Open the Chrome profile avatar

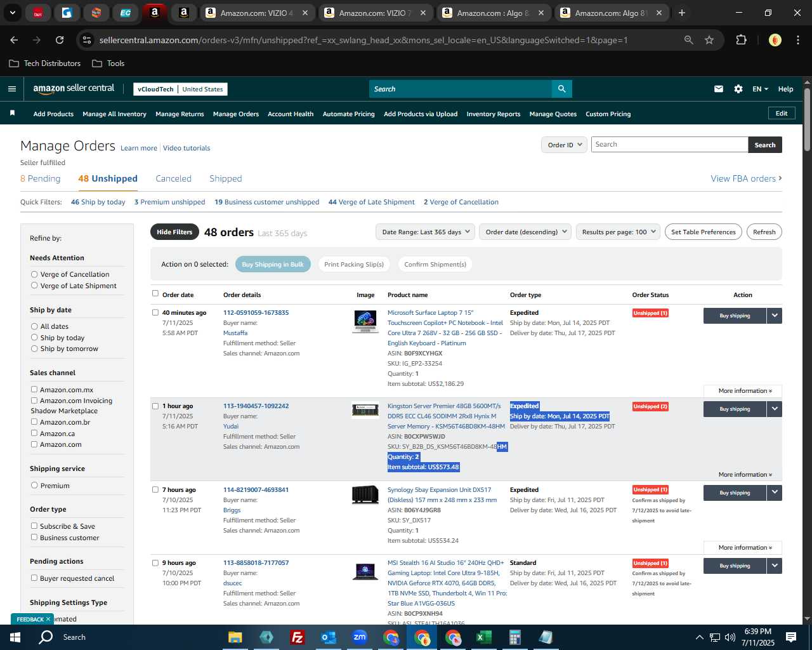(x=775, y=40)
